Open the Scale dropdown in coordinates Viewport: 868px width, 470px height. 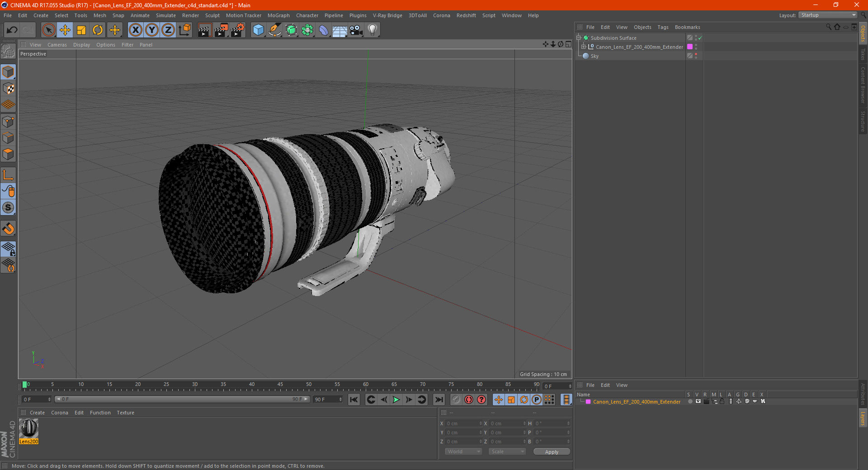(507, 451)
